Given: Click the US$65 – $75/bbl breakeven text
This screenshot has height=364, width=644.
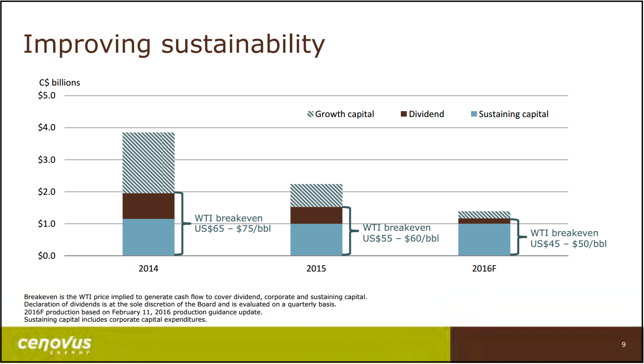Looking at the screenshot, I should (x=233, y=229).
